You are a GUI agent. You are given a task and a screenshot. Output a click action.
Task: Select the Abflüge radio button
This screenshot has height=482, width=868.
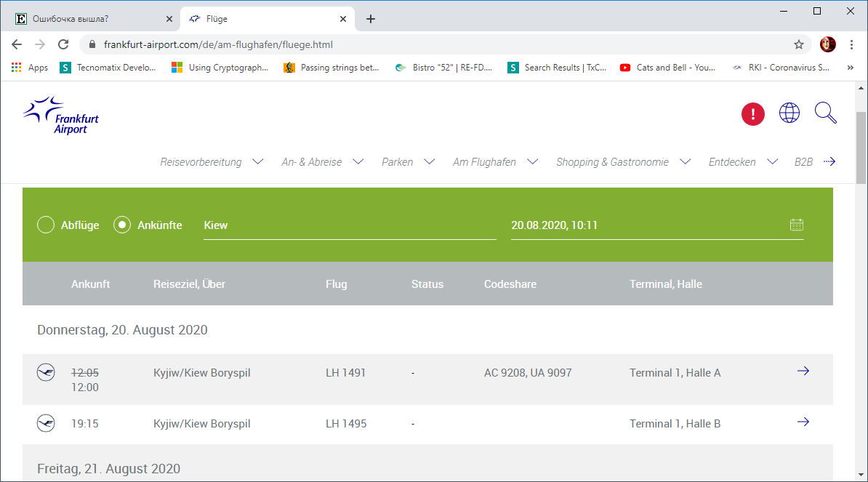point(46,225)
